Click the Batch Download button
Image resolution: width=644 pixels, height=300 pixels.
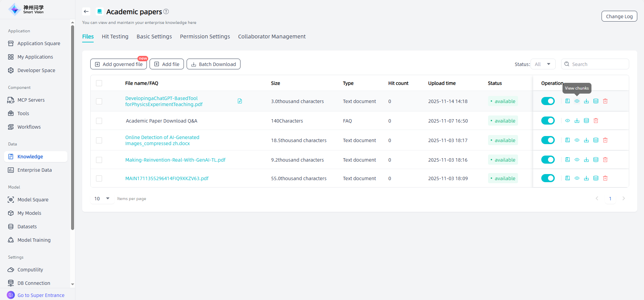pos(213,64)
